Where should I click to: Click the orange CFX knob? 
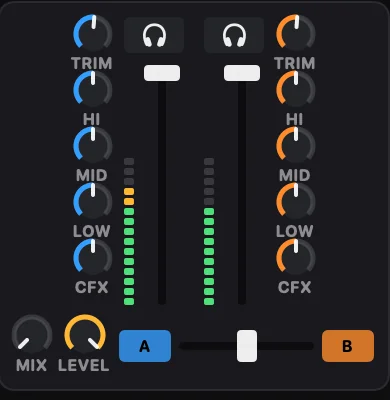[x=296, y=258]
